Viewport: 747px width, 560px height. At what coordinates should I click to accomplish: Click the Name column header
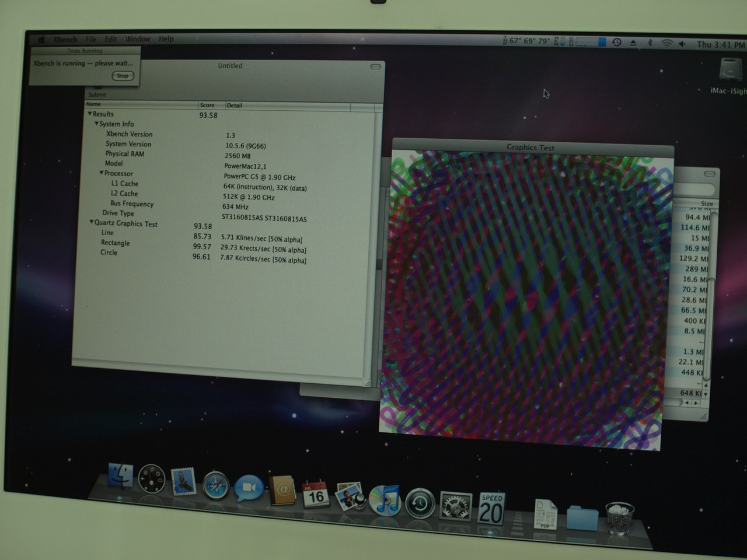[x=141, y=104]
